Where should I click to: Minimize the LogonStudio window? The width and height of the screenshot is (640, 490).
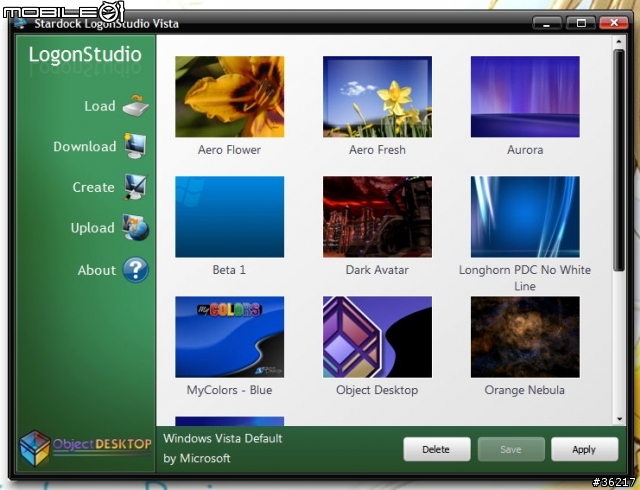547,23
